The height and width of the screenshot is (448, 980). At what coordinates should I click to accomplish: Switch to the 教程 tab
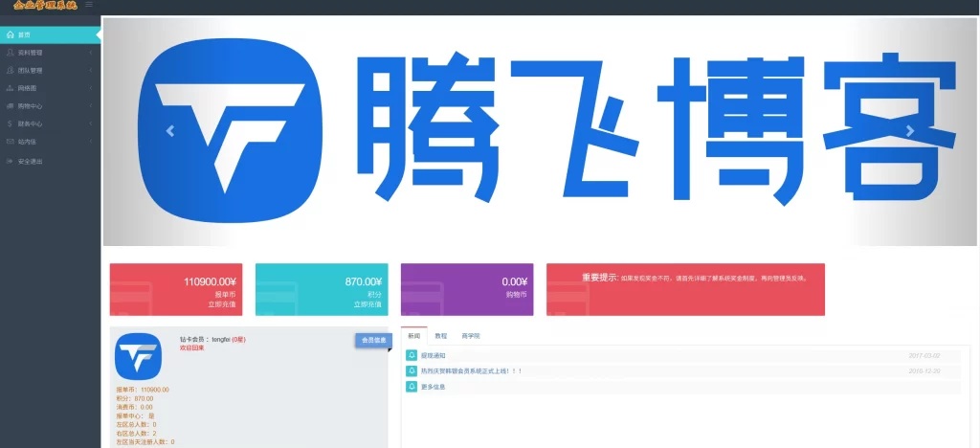pyautogui.click(x=440, y=336)
